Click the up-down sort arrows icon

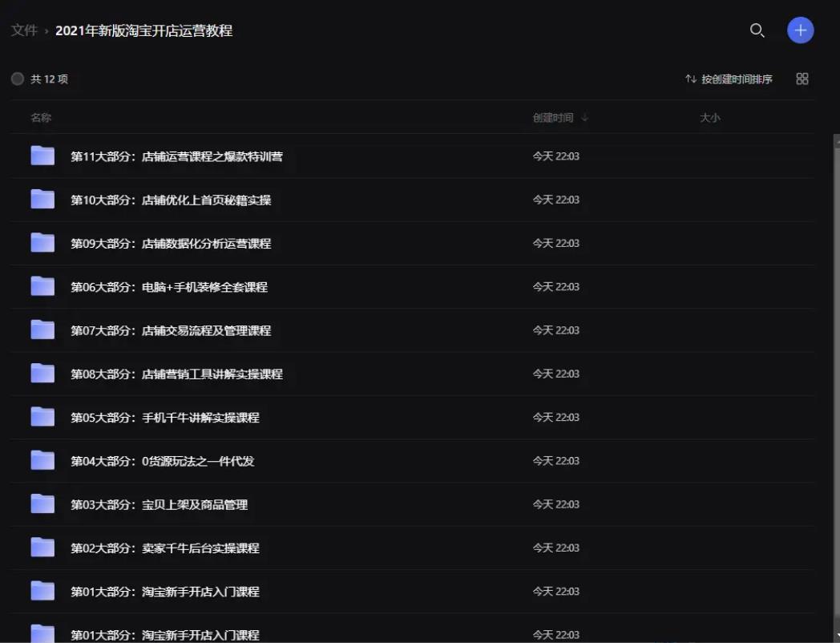tap(690, 79)
